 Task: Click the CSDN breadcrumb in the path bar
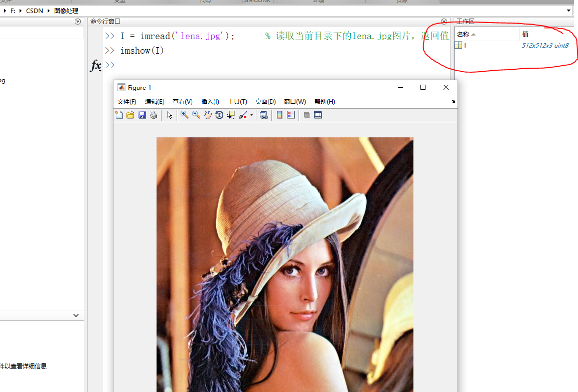tap(34, 10)
